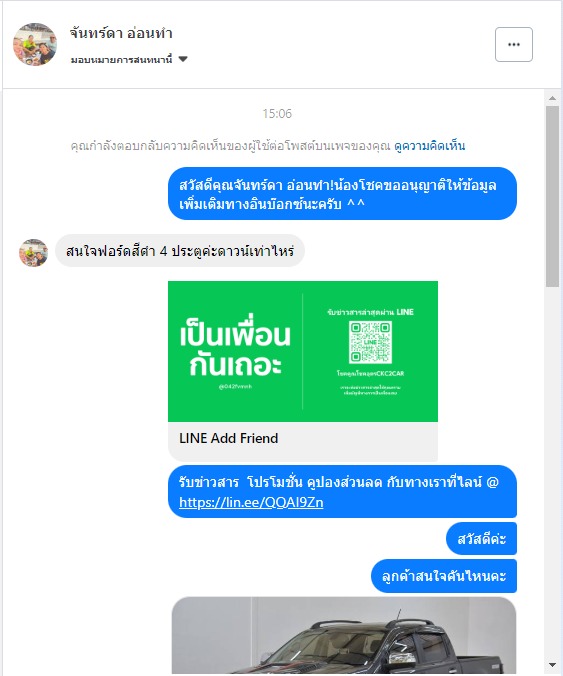This screenshot has width=563, height=676.
Task: Click the small avatar beside the incoming message
Action: pyautogui.click(x=33, y=253)
